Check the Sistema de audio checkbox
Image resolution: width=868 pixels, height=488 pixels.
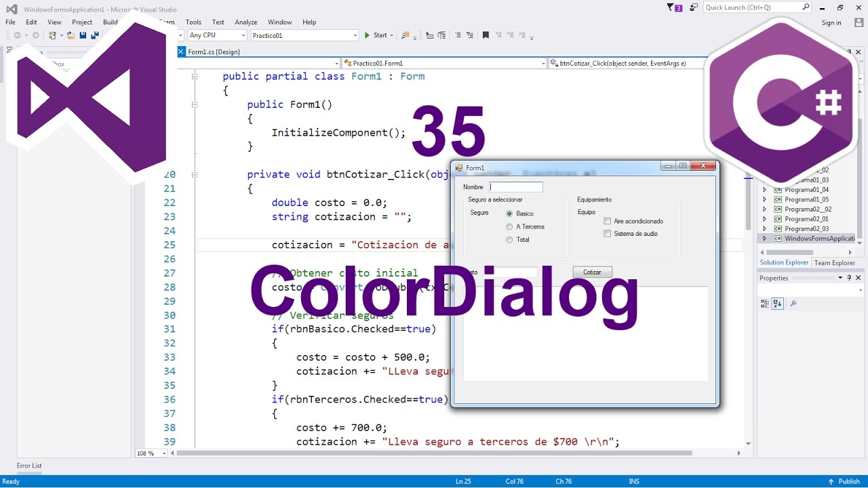pos(607,234)
